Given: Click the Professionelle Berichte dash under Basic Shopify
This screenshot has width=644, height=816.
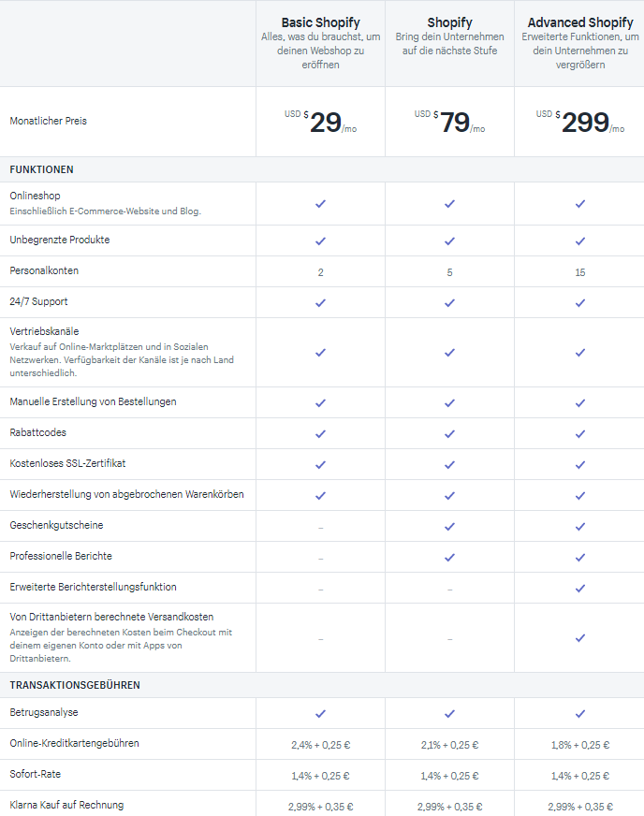Looking at the screenshot, I should tap(321, 559).
